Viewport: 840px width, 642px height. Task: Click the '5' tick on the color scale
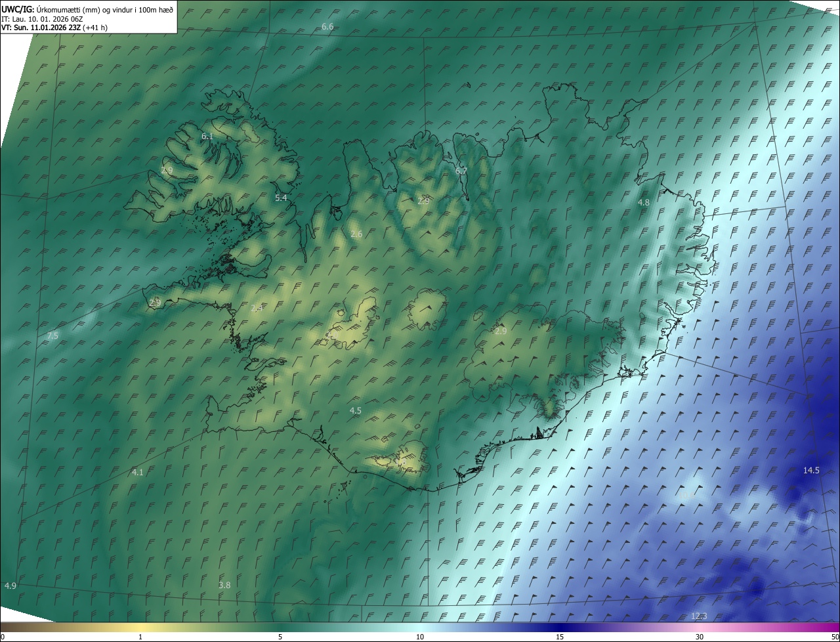[x=280, y=637]
